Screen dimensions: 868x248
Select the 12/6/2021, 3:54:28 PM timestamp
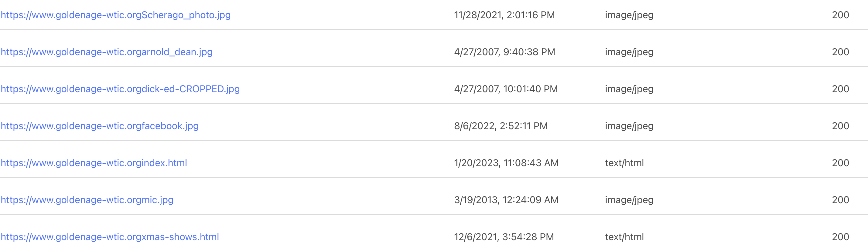504,237
